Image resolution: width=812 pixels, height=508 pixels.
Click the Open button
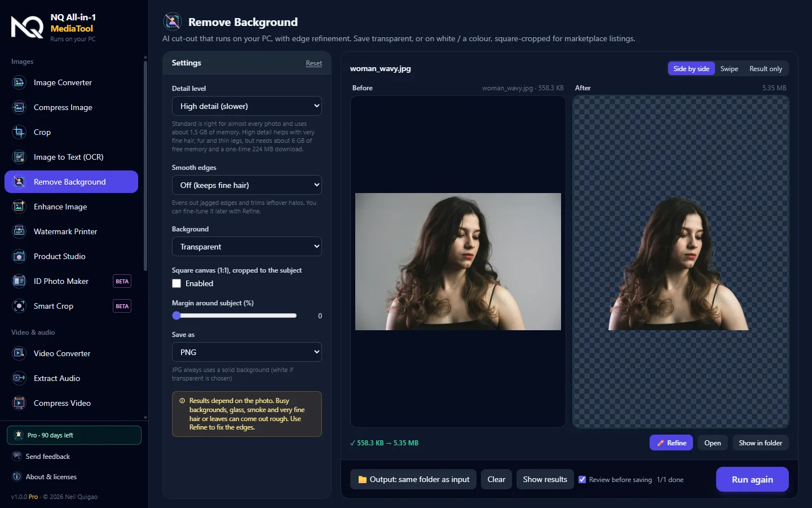coord(713,443)
